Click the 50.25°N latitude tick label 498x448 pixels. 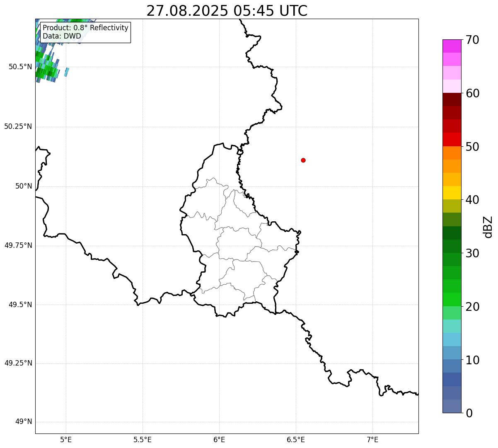point(18,126)
